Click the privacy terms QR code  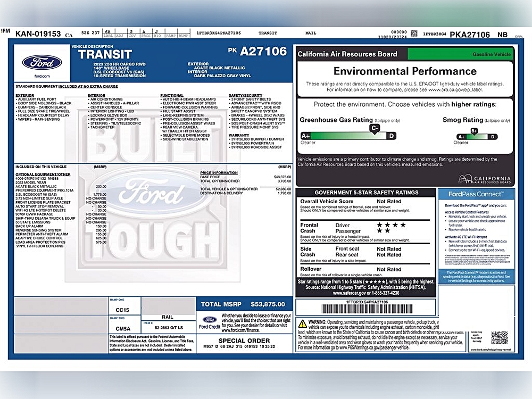tap(500, 338)
